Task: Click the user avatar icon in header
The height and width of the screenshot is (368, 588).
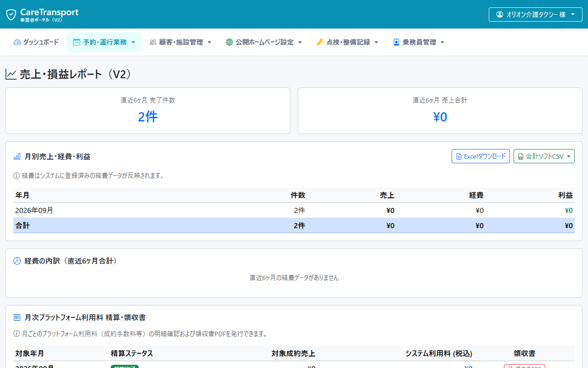Action: (x=500, y=14)
